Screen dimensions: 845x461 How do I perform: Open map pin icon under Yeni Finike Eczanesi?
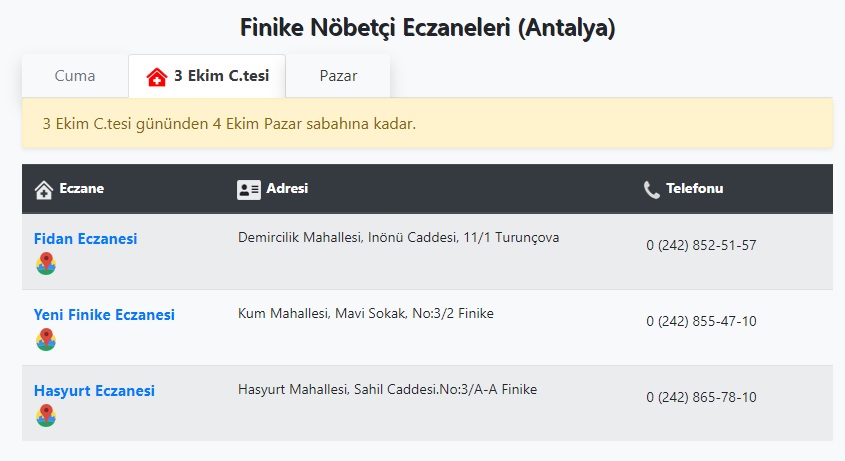tap(46, 340)
